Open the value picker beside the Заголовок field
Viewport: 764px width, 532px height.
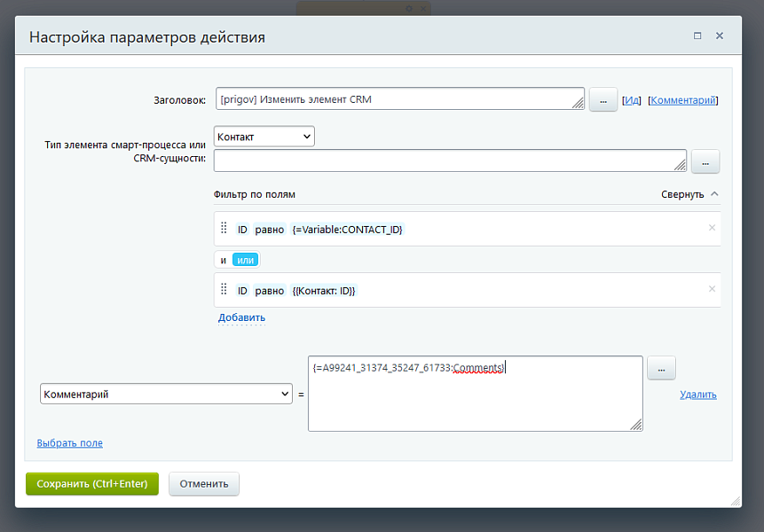[x=603, y=99]
